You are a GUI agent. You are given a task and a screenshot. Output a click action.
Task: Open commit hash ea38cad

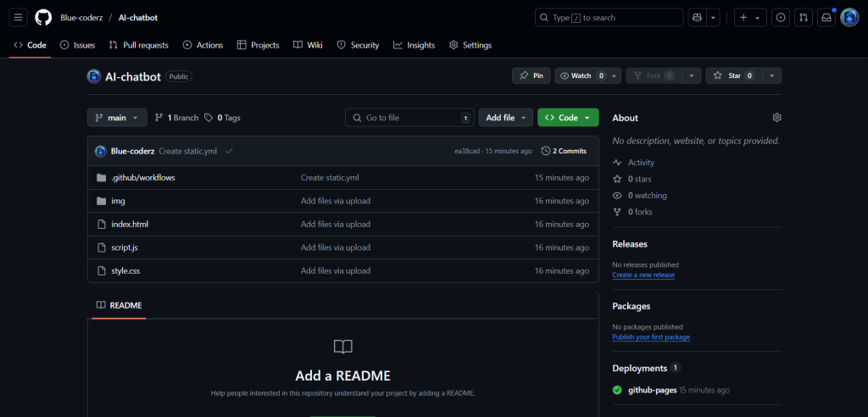click(469, 151)
